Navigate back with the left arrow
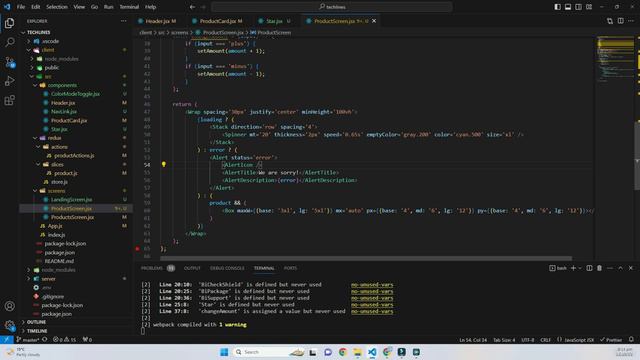This screenshot has height=360, width=640. [x=192, y=7]
